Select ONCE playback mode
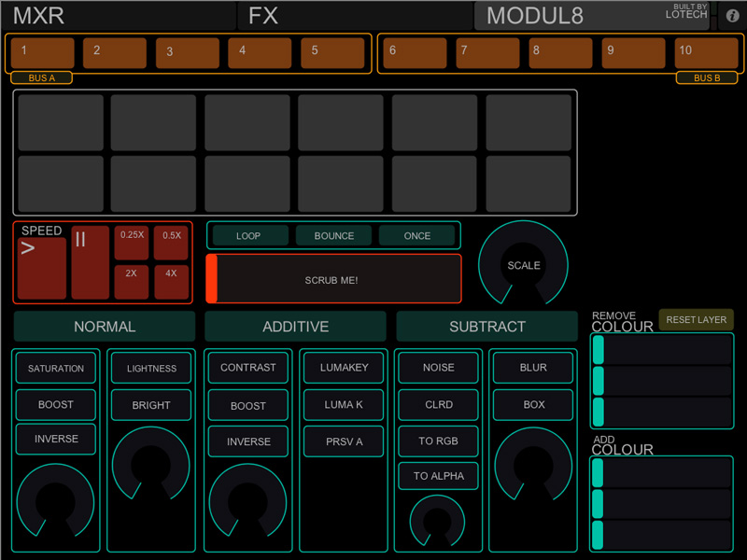Viewport: 747px width, 560px height. coord(417,235)
